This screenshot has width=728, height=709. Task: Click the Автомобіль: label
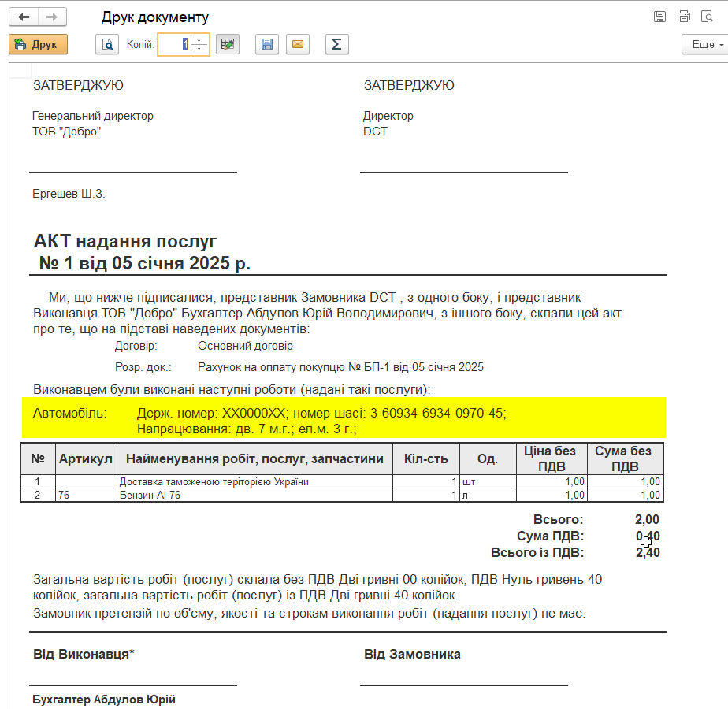click(x=69, y=414)
